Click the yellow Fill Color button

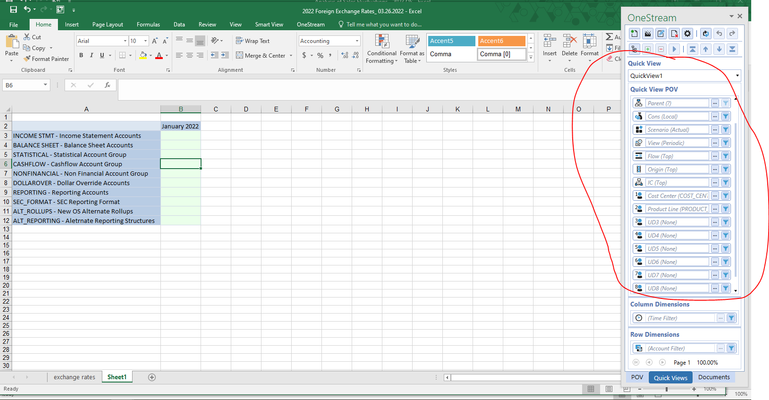(x=143, y=55)
